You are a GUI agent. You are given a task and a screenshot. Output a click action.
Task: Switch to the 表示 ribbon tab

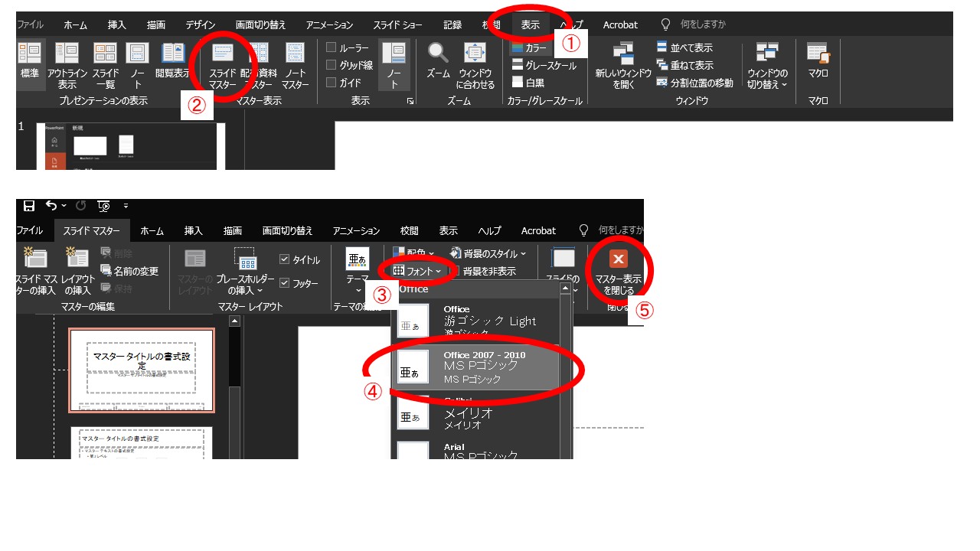point(530,24)
